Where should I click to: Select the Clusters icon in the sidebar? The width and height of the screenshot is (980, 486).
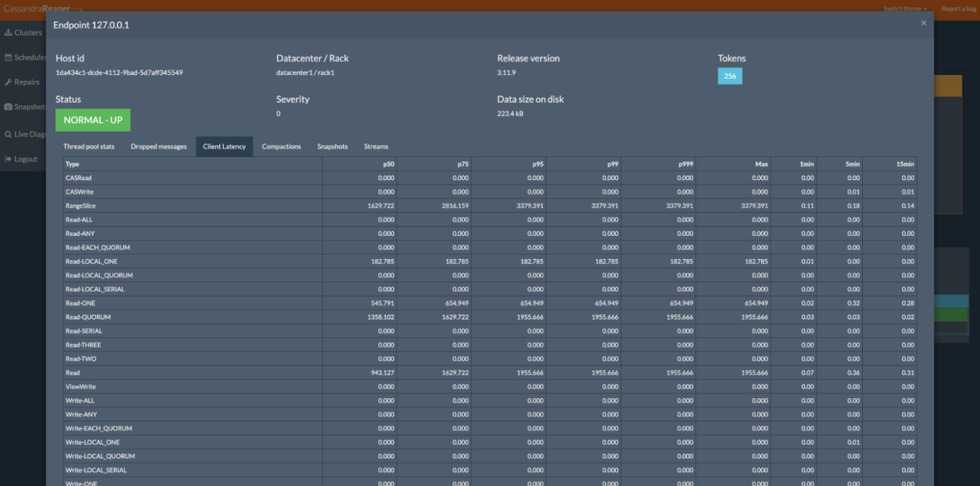(9, 32)
